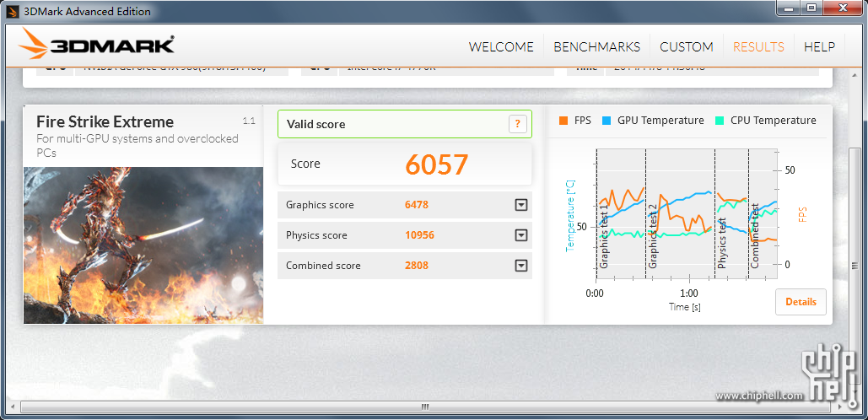The height and width of the screenshot is (420, 868).
Task: Go to the CUSTOM tab
Action: (x=687, y=47)
